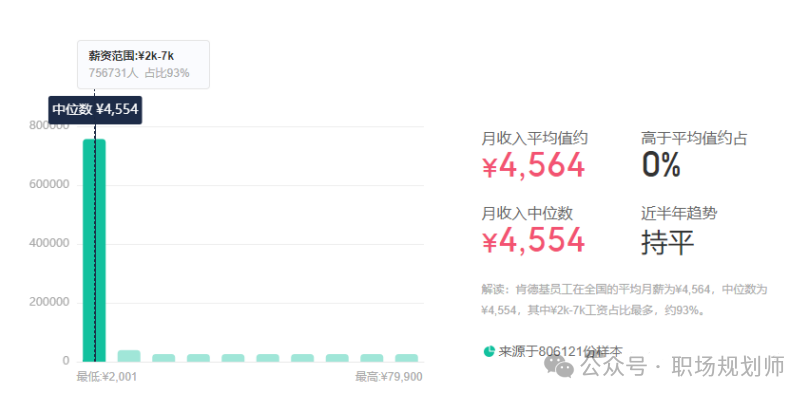Click the 解读 interpretation paragraph
810x398 pixels.
pos(624,300)
